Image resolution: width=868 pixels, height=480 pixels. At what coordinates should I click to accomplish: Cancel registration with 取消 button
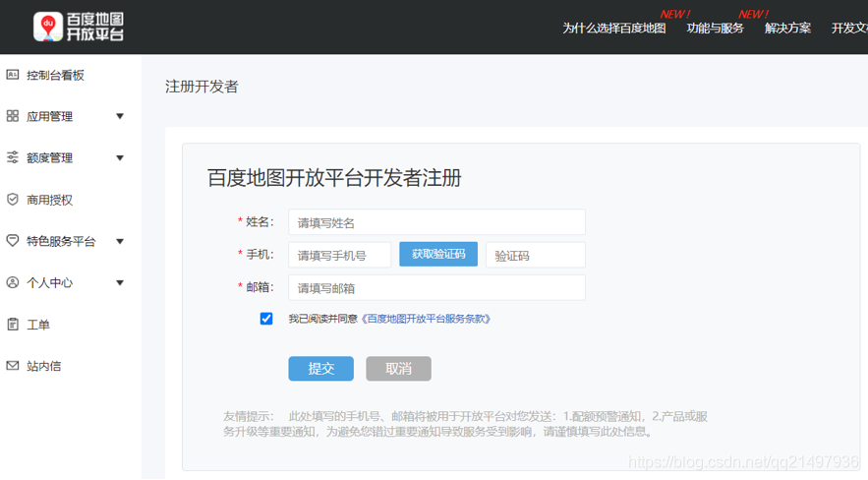coord(398,369)
